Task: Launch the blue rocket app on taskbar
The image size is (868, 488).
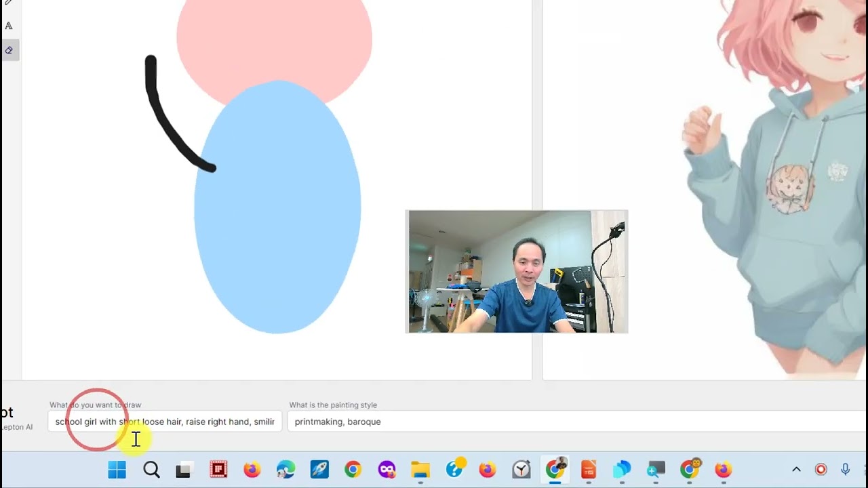Action: pos(319,470)
